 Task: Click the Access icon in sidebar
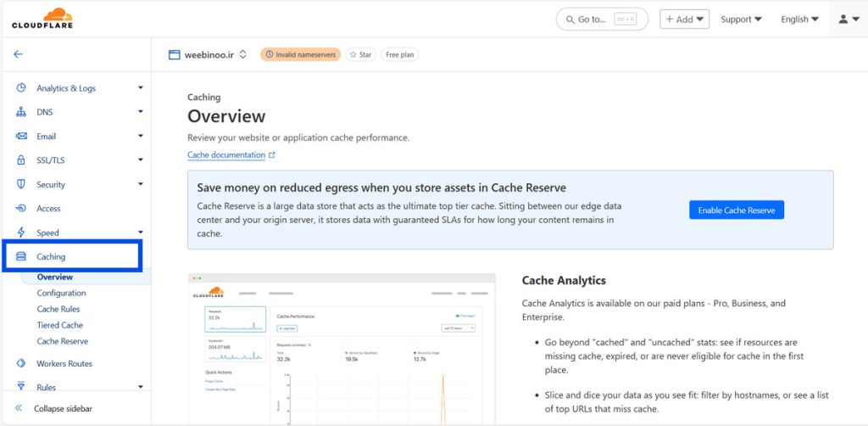pos(21,208)
